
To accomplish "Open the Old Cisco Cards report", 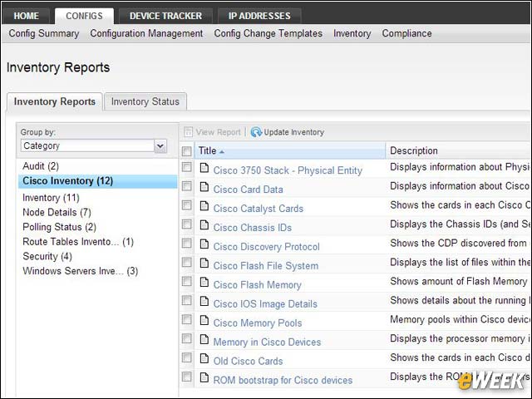I will pos(248,361).
